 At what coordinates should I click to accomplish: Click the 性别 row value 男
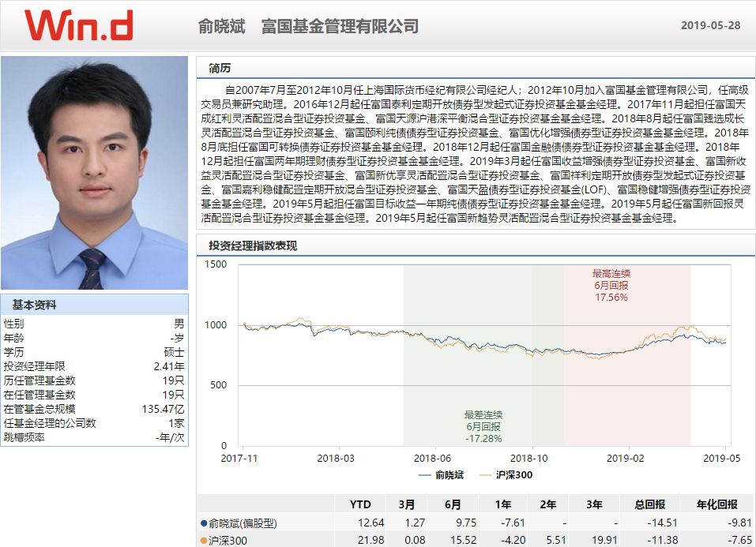coord(179,324)
